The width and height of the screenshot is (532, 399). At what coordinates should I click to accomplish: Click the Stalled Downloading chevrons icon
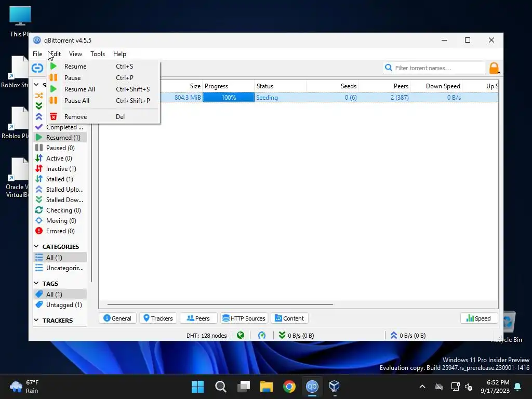39,200
